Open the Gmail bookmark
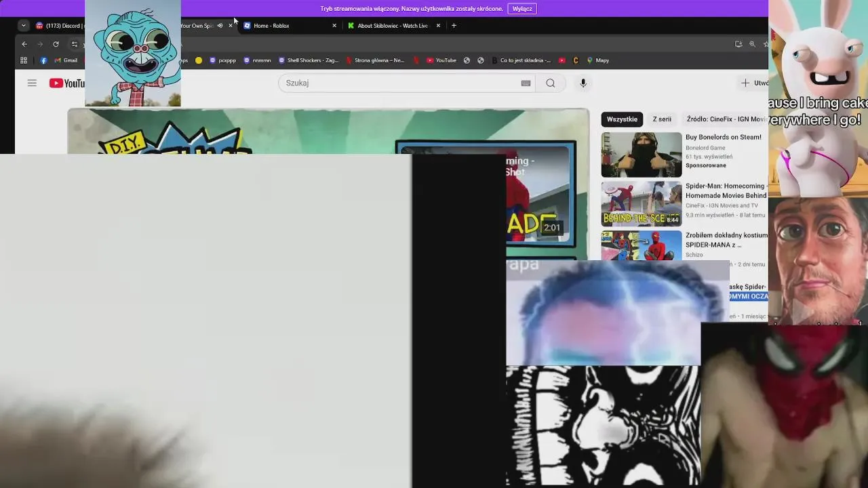This screenshot has height=488, width=868. (x=66, y=60)
